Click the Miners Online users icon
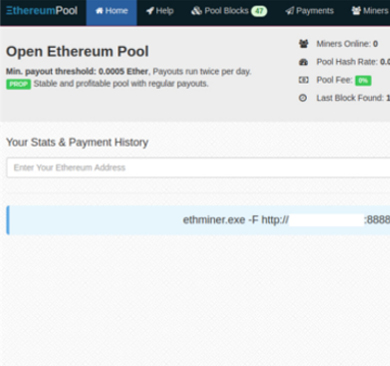The height and width of the screenshot is (366, 390). click(x=303, y=44)
